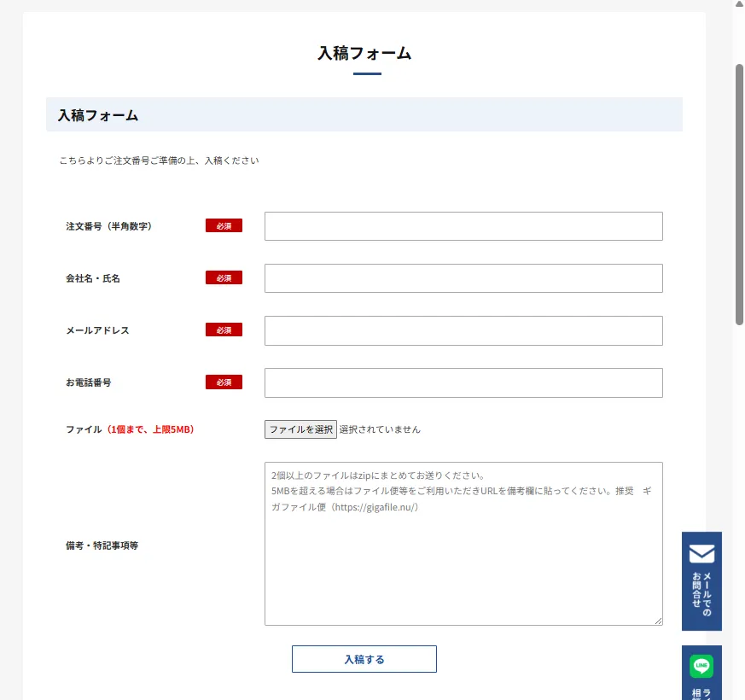Click the envelope icon for mail inquiry

[701, 553]
